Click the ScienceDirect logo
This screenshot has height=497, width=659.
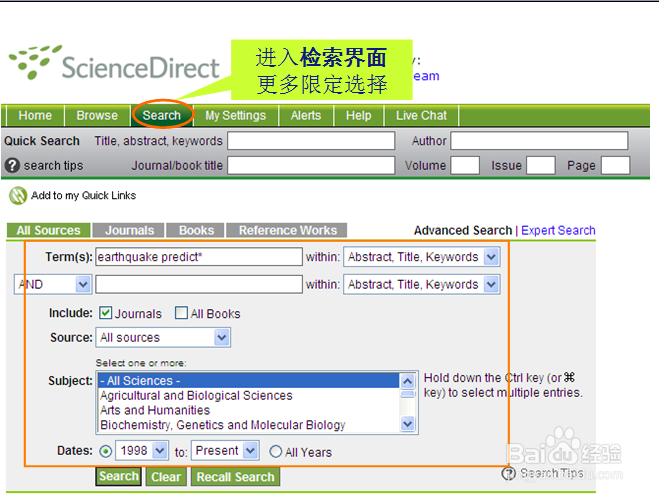click(x=114, y=64)
